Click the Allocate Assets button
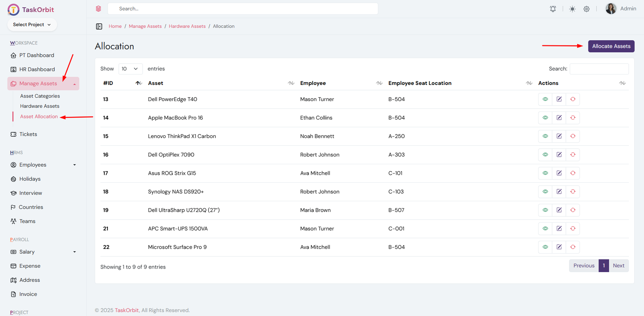644x316 pixels. pos(611,46)
